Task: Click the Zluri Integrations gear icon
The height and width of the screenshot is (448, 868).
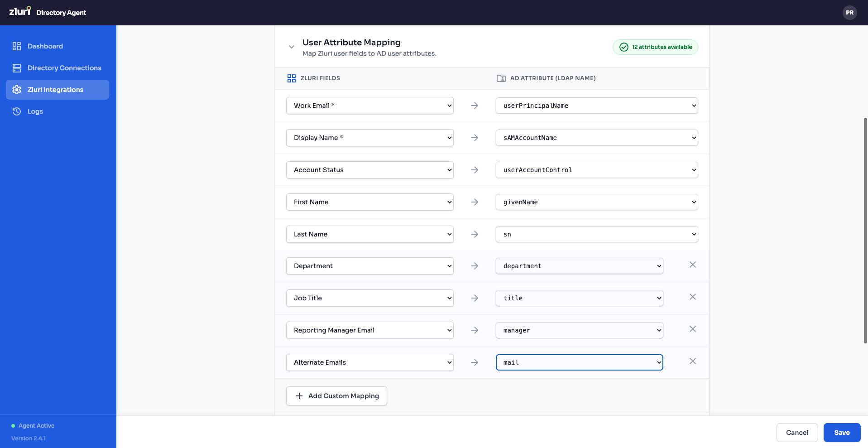Action: pos(17,90)
